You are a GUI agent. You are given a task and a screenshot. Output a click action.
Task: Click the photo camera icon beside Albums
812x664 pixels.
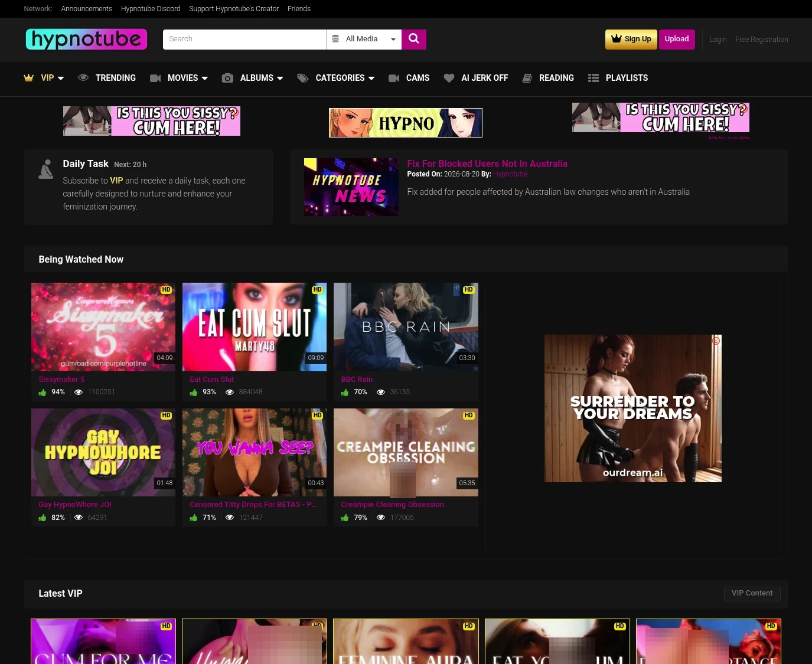(227, 78)
